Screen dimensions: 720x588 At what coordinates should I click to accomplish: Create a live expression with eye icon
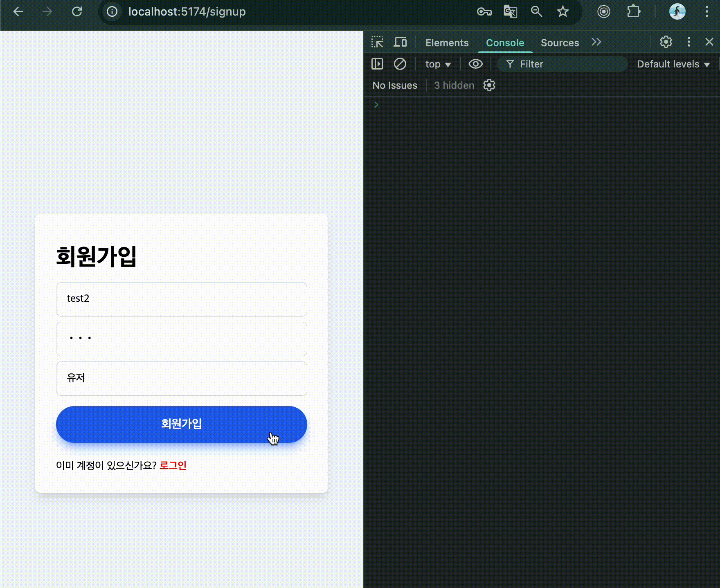(475, 64)
